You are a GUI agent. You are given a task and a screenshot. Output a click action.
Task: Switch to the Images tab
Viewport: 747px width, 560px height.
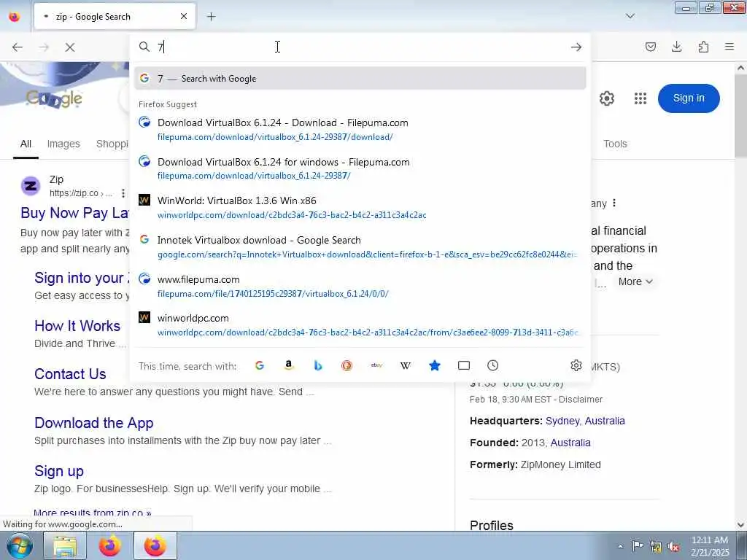point(63,144)
